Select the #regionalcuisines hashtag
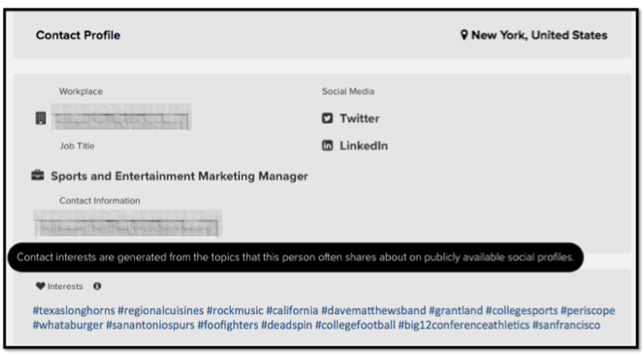 pyautogui.click(x=161, y=310)
